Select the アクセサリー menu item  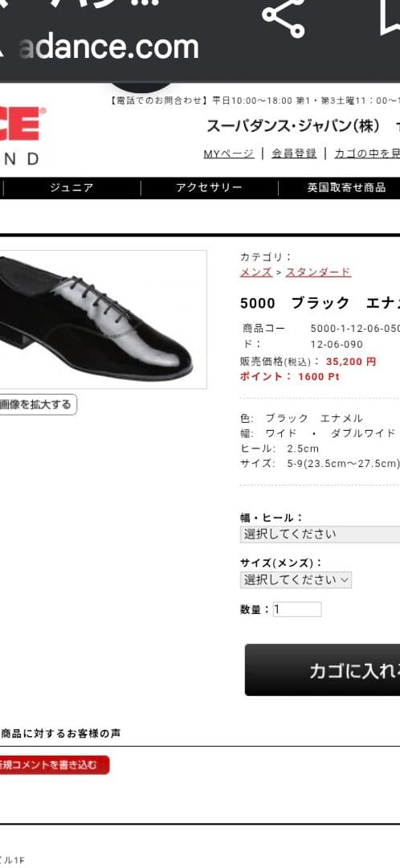click(209, 187)
